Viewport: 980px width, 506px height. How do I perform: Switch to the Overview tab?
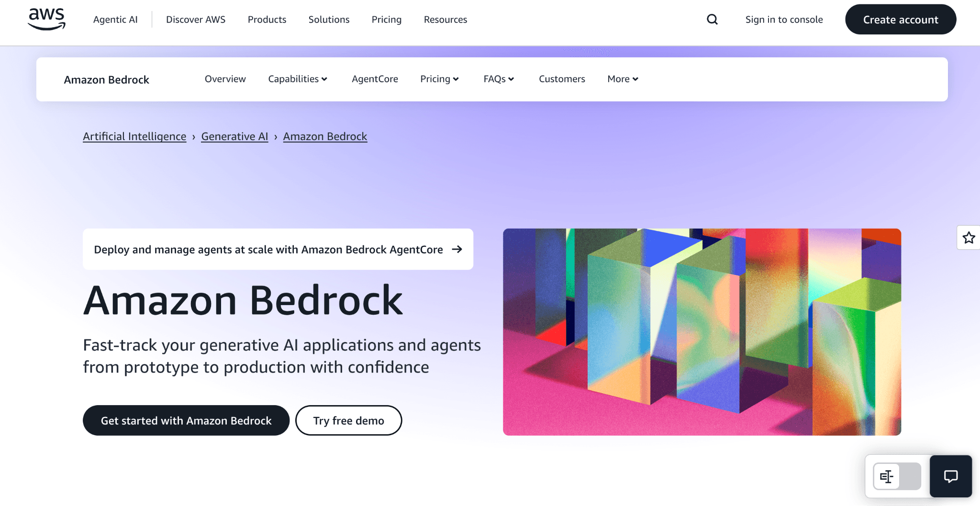point(225,79)
